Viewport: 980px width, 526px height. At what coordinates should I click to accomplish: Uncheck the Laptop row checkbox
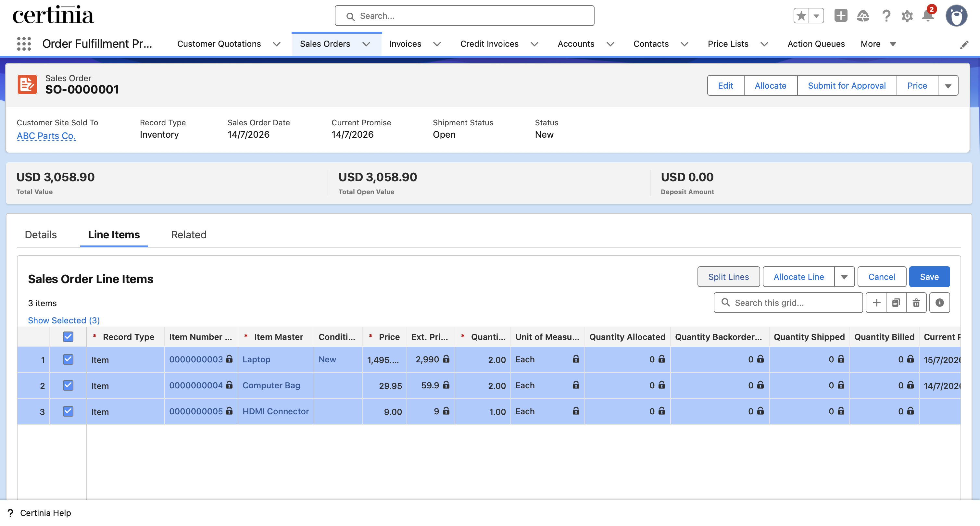click(x=68, y=359)
